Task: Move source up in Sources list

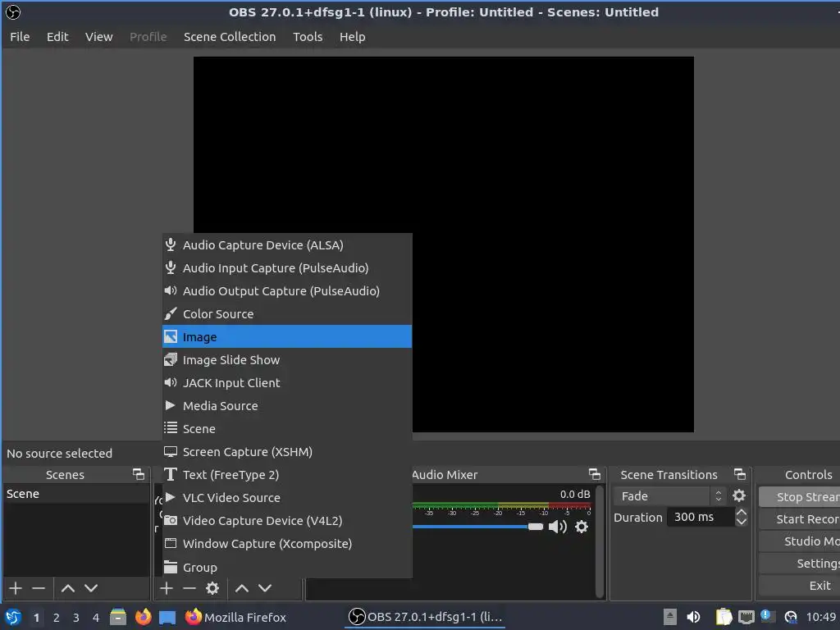Action: click(242, 588)
